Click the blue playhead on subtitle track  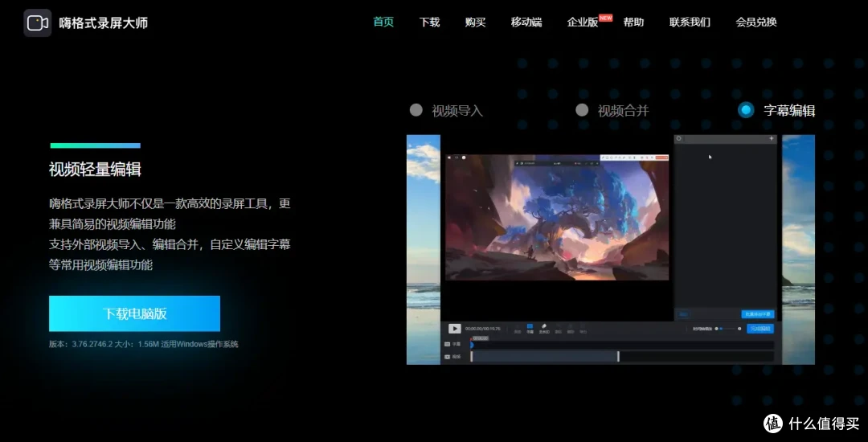[472, 345]
